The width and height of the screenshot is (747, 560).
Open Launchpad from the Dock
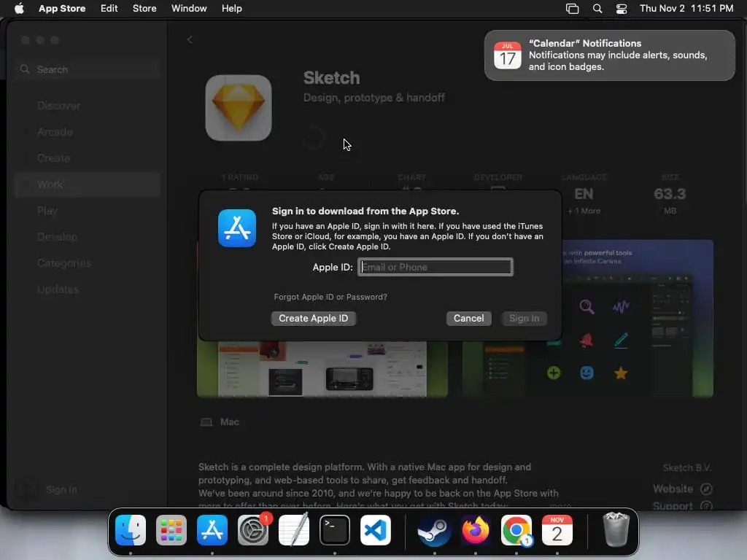171,530
